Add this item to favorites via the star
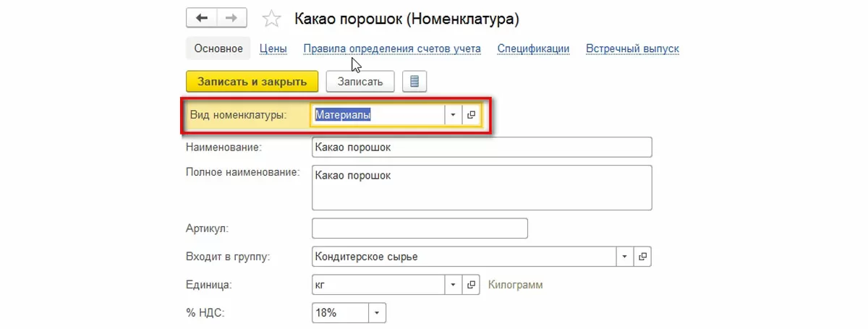 [270, 19]
